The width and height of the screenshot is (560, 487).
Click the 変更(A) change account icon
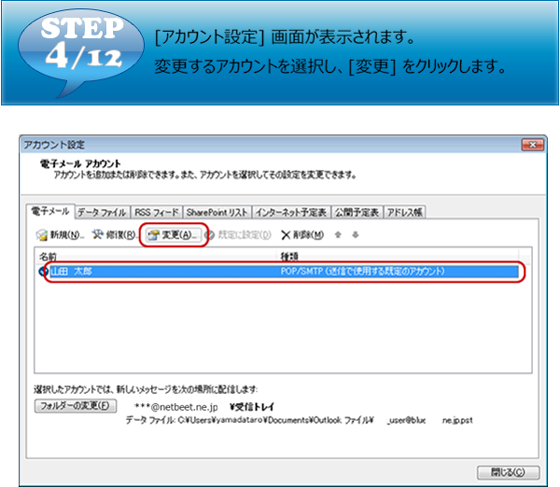tap(154, 235)
